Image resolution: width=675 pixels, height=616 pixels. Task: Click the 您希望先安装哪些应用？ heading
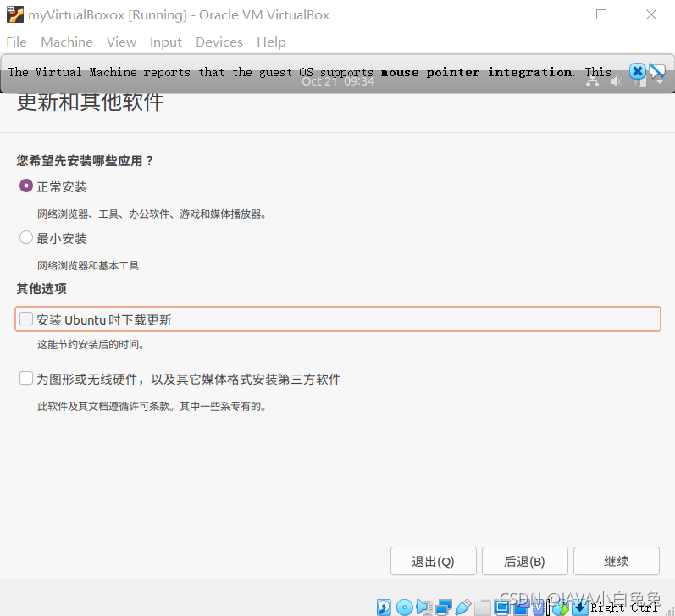tap(86, 161)
